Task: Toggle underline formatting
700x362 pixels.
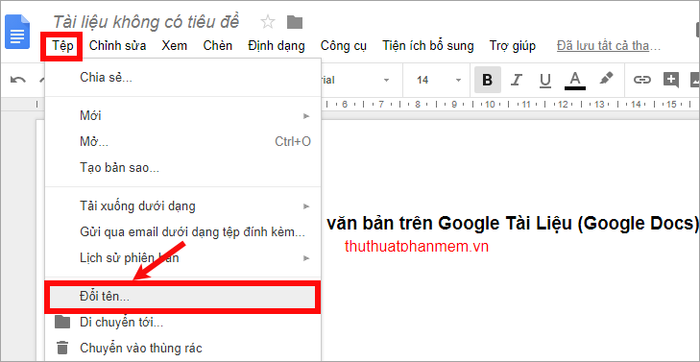Action: [545, 80]
